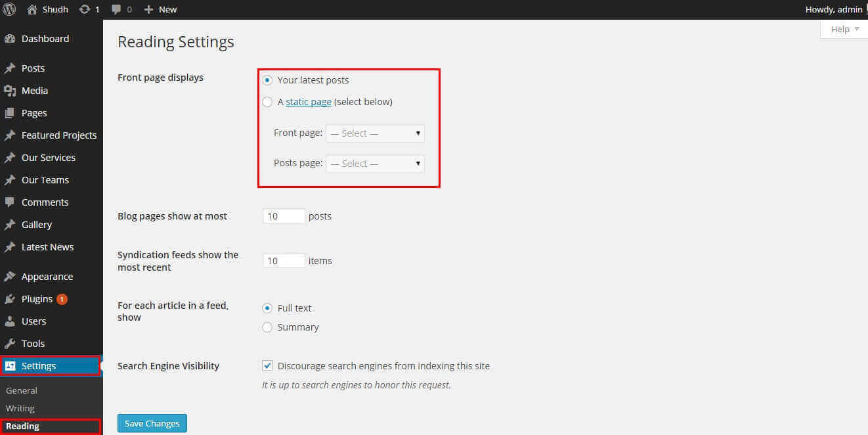The image size is (868, 435).
Task: Click the Pages icon in sidebar
Action: pos(10,113)
